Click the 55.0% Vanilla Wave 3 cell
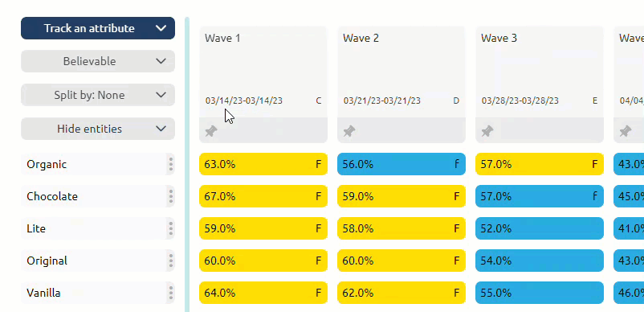Viewport: 644px width, 312px height. point(540,293)
